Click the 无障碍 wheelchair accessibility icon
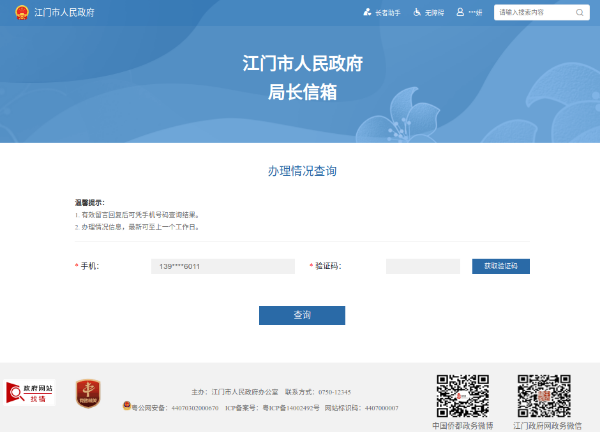The height and width of the screenshot is (432, 600). pyautogui.click(x=417, y=13)
